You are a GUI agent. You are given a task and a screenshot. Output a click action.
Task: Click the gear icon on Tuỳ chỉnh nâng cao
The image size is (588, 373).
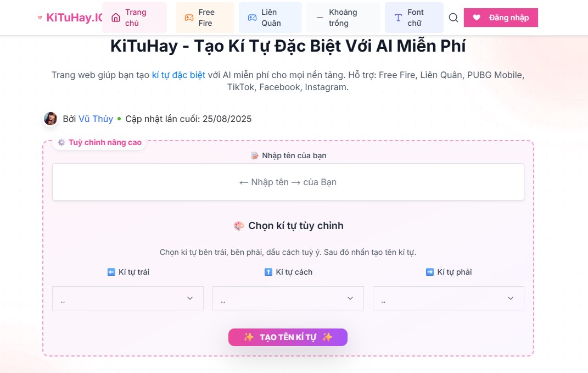(x=60, y=142)
